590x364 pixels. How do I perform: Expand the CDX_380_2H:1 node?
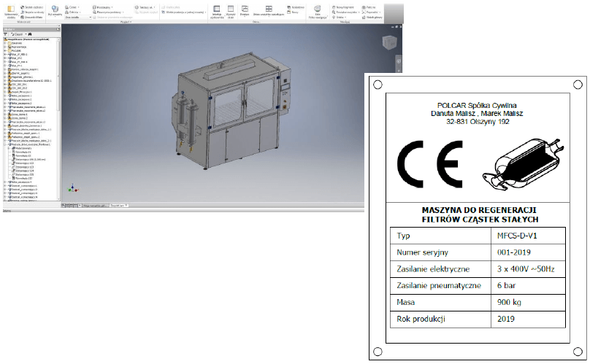pyautogui.click(x=4, y=84)
